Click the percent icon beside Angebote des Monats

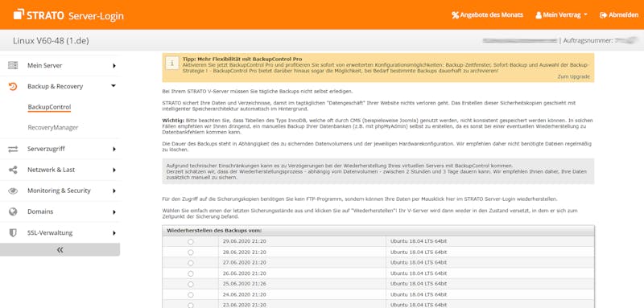tap(455, 15)
